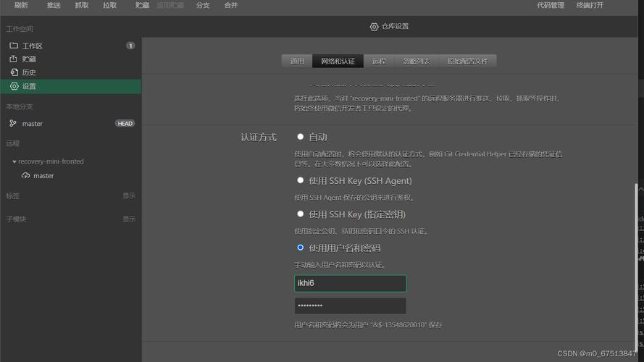
Task: Click the HEAD badge on master branch
Action: 125,124
